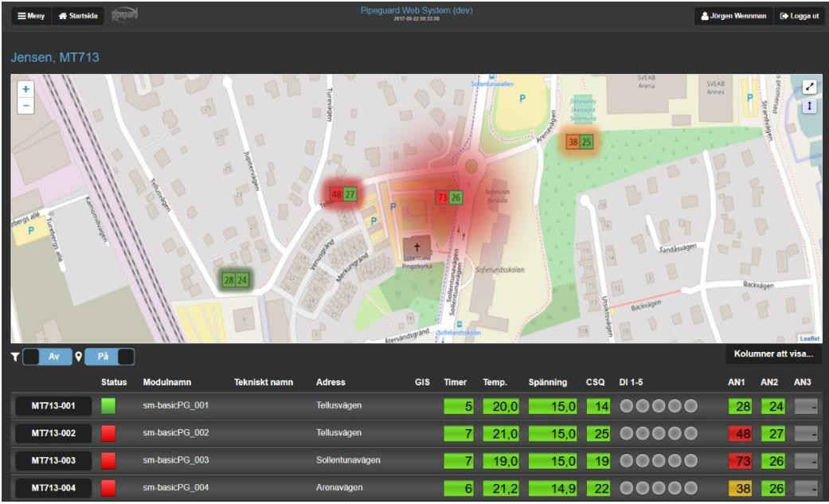Click the map pin icon
Viewport: 829px width, 504px height.
tap(78, 357)
